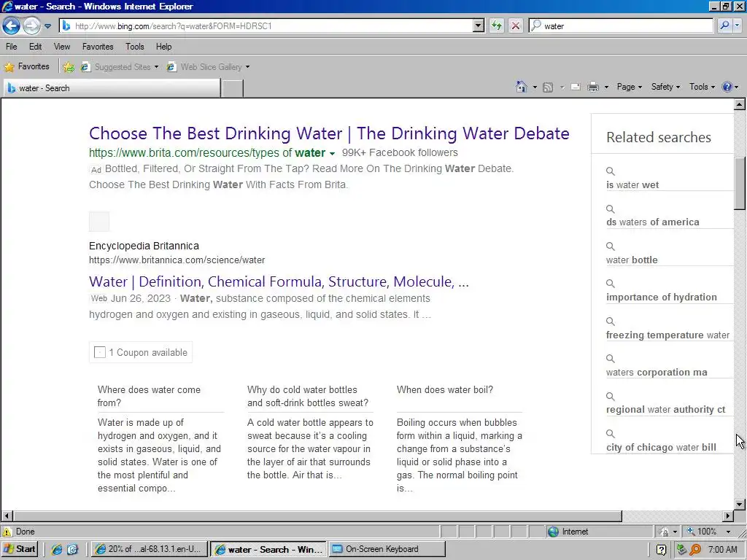747x560 pixels.
Task: Click the horizontal scrollbar right arrow
Action: click(x=728, y=516)
